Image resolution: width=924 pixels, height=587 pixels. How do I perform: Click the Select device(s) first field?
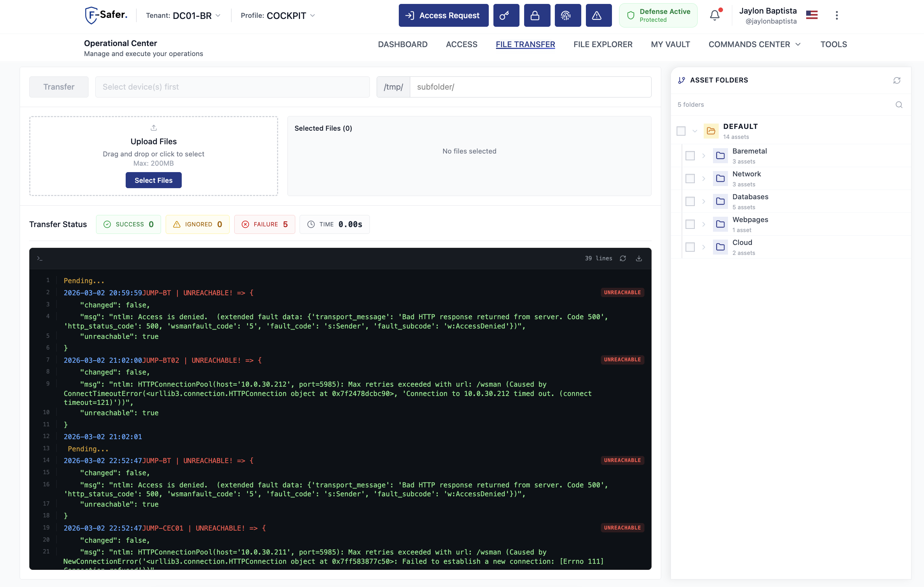(232, 87)
